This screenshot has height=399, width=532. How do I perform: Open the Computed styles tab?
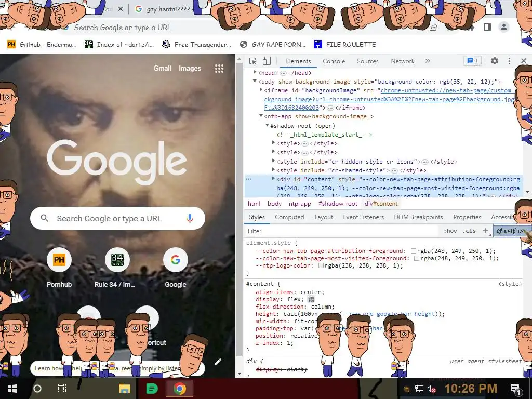[289, 217]
